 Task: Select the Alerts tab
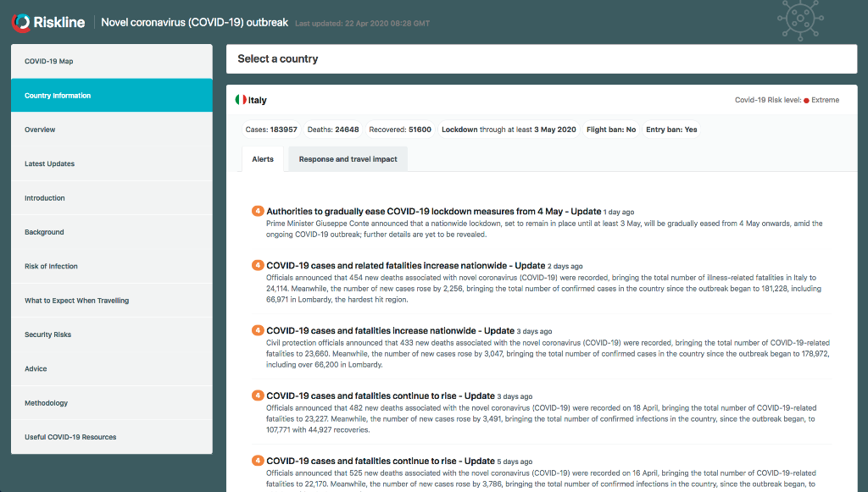click(x=263, y=159)
